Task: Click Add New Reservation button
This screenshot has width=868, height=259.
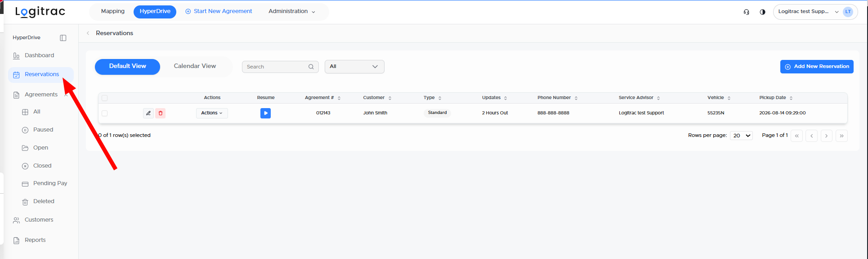Action: pos(817,67)
